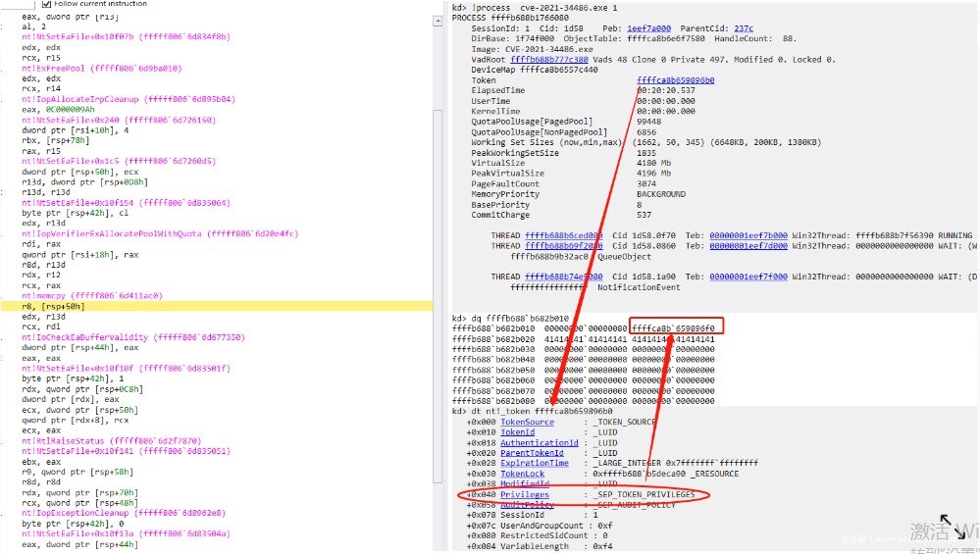
Task: Open the QueueObject thread link ffffb688b69f2080
Action: tap(564, 246)
